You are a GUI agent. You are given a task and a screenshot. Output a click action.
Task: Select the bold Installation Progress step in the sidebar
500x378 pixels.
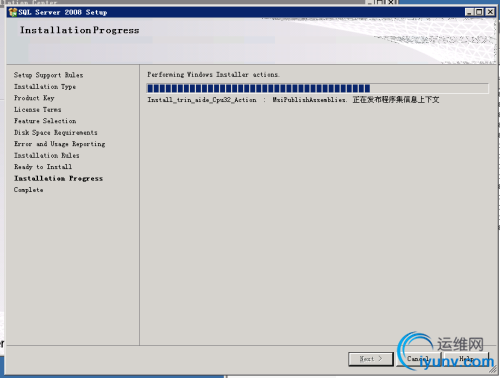[58, 178]
